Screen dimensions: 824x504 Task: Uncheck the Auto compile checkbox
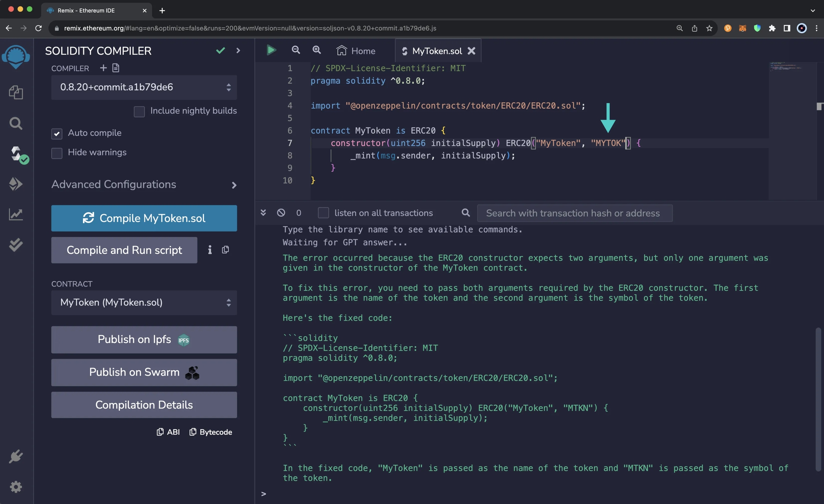pyautogui.click(x=57, y=133)
